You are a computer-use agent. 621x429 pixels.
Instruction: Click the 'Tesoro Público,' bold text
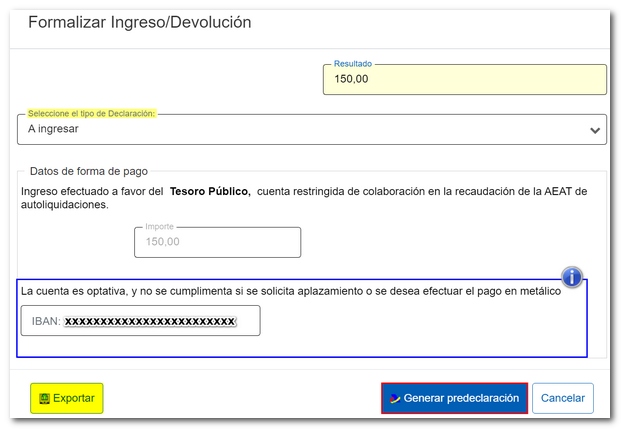click(x=210, y=191)
